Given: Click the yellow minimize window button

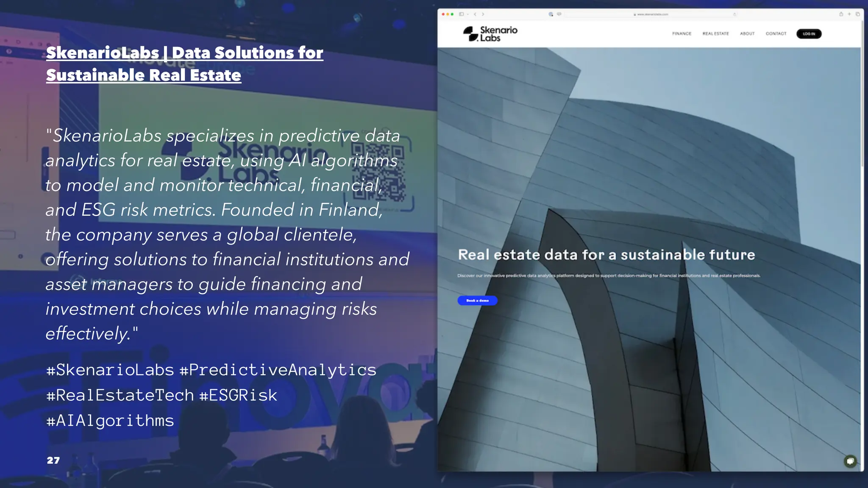Looking at the screenshot, I should (448, 14).
